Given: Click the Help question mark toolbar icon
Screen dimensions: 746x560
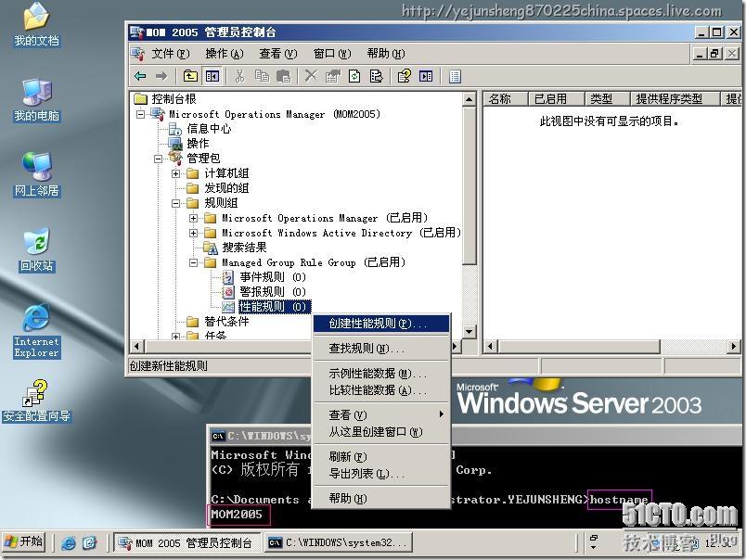Looking at the screenshot, I should tap(404, 76).
